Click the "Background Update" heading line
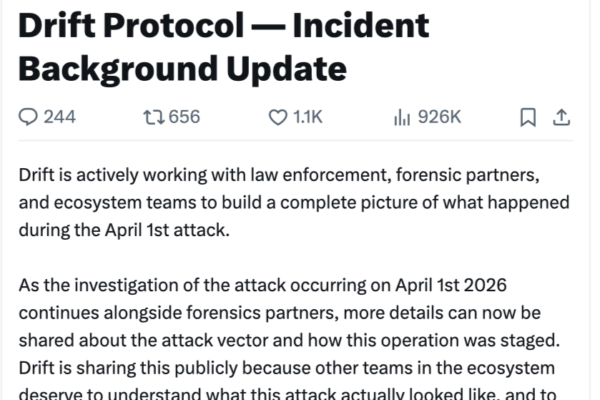This screenshot has width=600, height=400. (183, 69)
